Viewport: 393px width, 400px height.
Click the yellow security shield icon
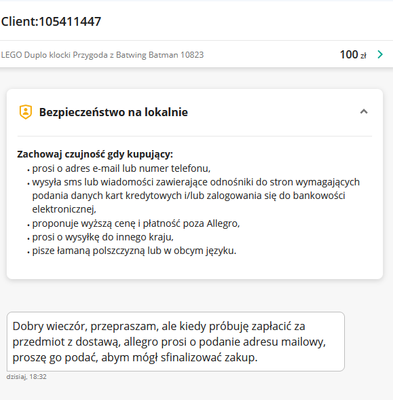point(26,112)
